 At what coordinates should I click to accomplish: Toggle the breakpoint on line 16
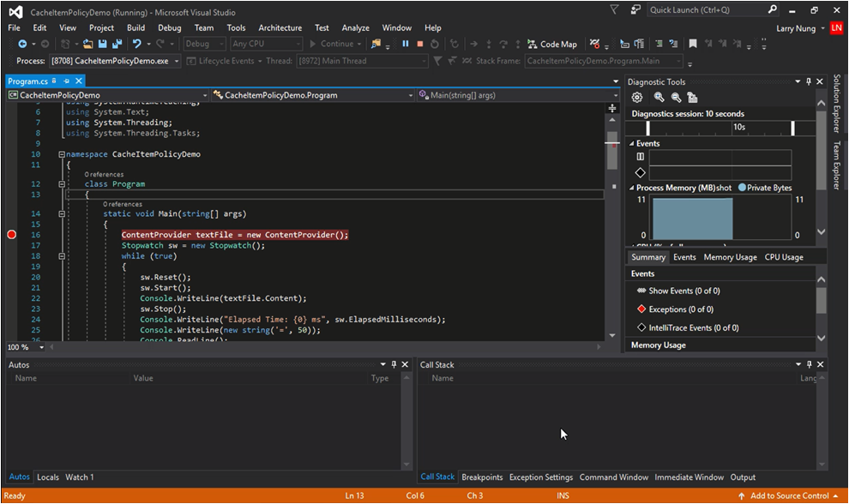(11, 234)
